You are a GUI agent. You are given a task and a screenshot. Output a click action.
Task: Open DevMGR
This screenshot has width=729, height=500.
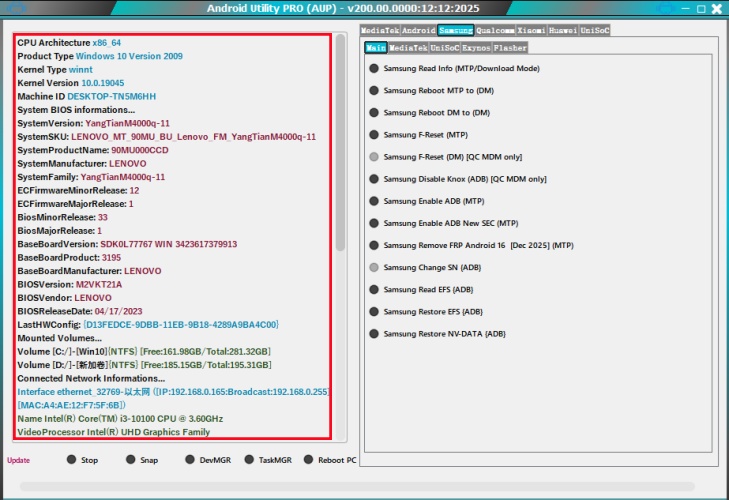[x=208, y=460]
